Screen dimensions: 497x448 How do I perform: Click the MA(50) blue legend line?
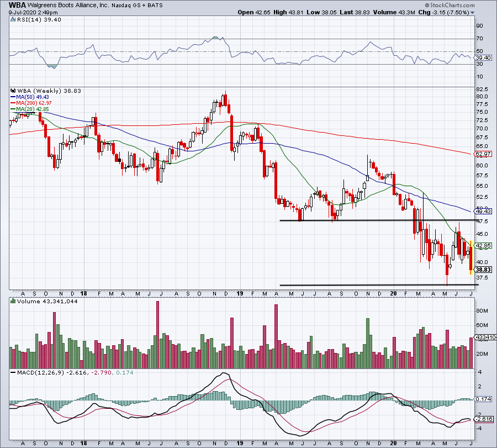pos(13,97)
